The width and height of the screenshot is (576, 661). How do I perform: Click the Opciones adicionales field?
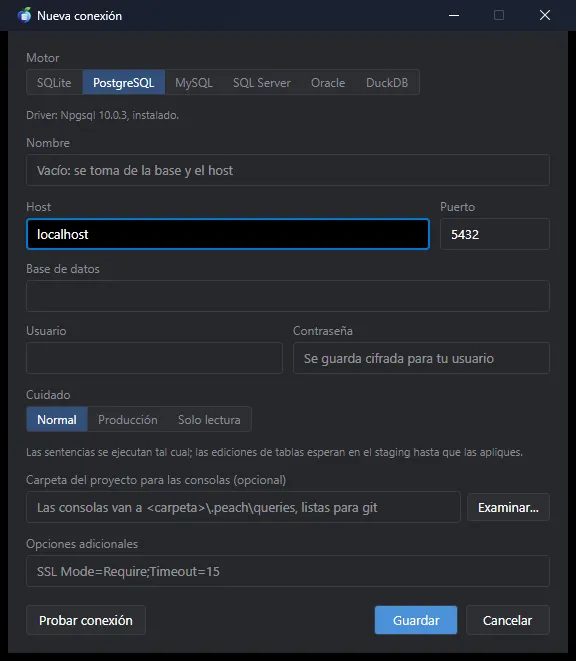click(x=288, y=571)
